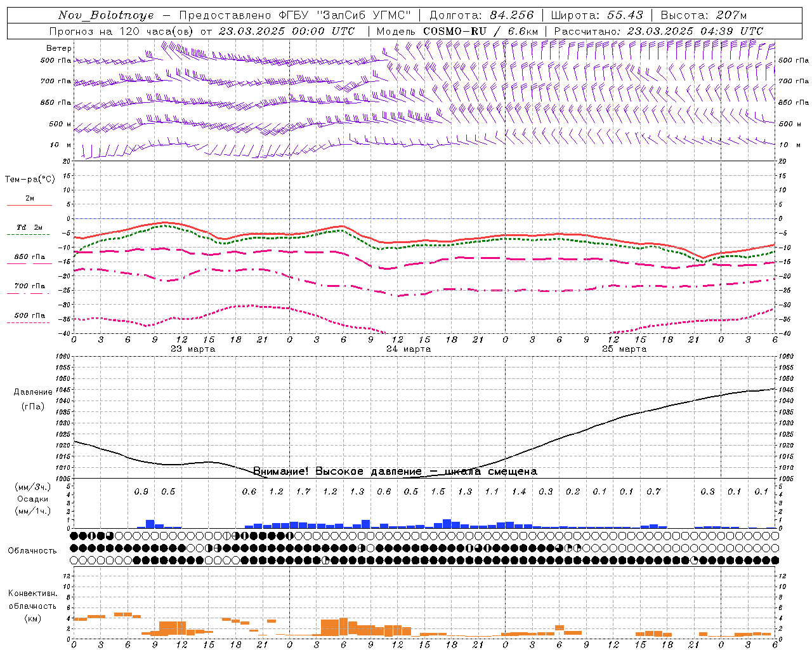The width and height of the screenshot is (812, 650).
Task: Click the warning "Внимание! Высокое давление – шкала смещена"
Action: pos(395,472)
